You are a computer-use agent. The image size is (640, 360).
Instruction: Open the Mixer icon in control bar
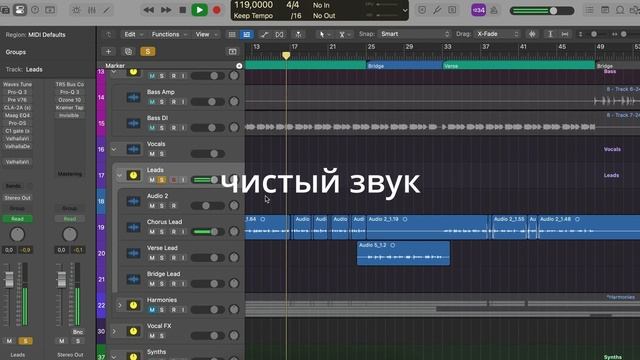[92, 10]
